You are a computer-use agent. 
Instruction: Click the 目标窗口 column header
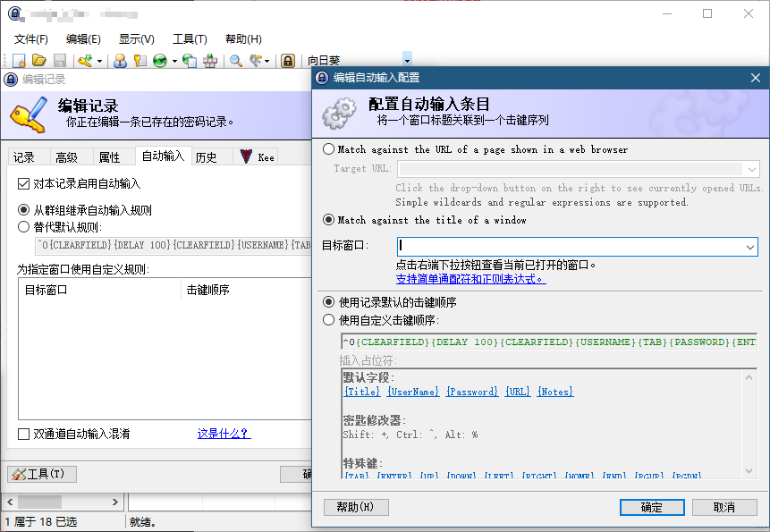[x=100, y=290]
